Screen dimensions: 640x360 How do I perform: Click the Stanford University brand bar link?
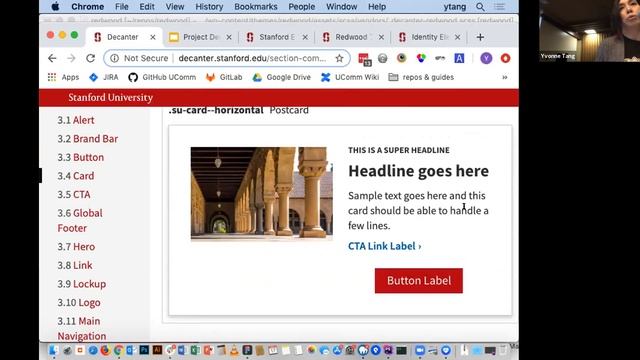pyautogui.click(x=111, y=98)
